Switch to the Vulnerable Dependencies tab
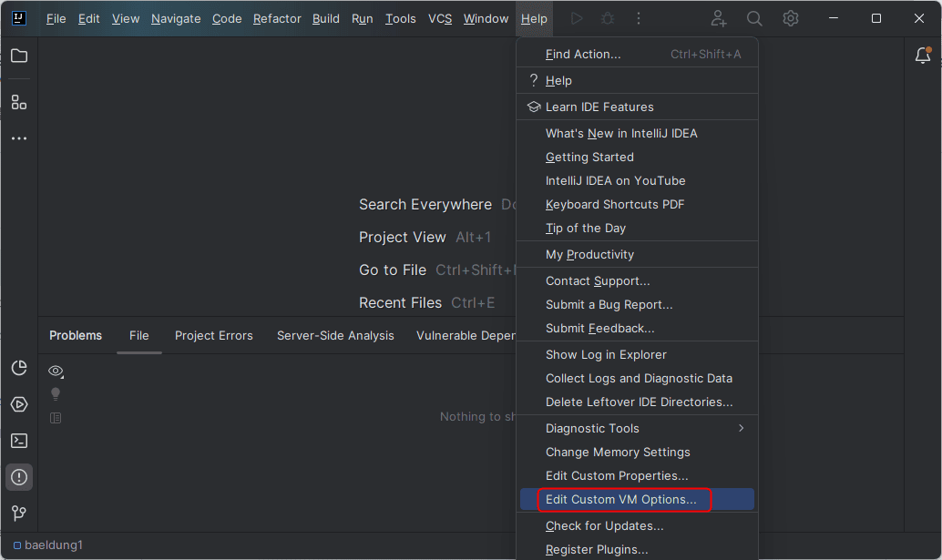Screen dimensions: 942x560 [x=465, y=335]
